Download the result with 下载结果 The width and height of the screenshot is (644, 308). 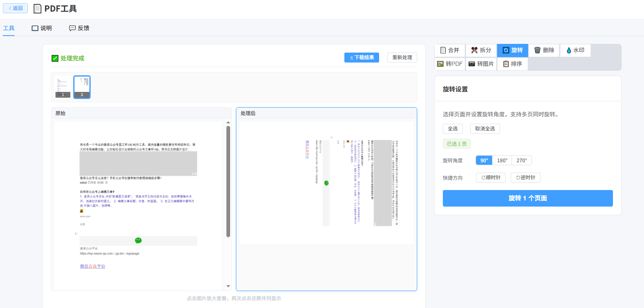pos(362,58)
